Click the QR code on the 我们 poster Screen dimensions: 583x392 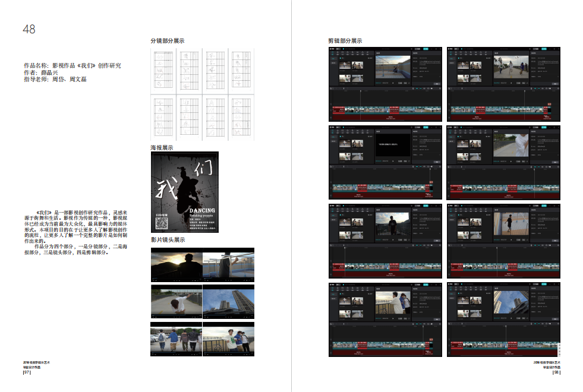(161, 223)
